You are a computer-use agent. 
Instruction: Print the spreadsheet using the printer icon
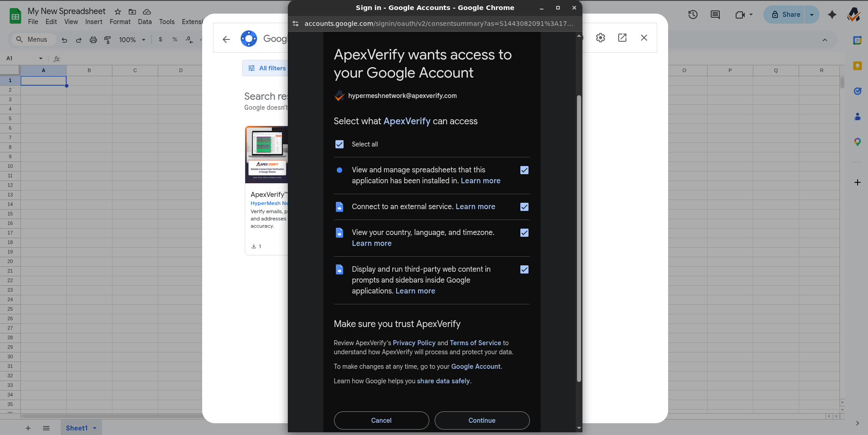[93, 40]
